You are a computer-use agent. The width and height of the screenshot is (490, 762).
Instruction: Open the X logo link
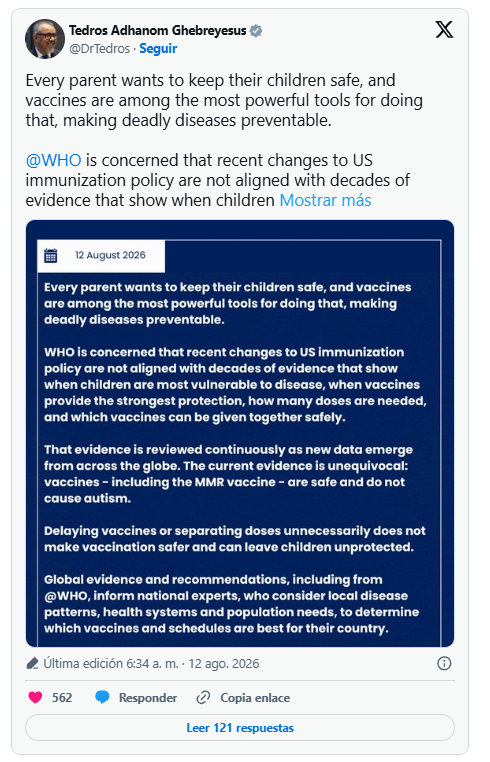click(x=444, y=30)
